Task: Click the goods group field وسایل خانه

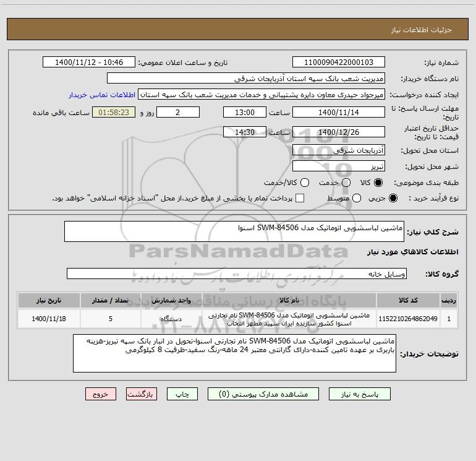Action: coord(237,274)
